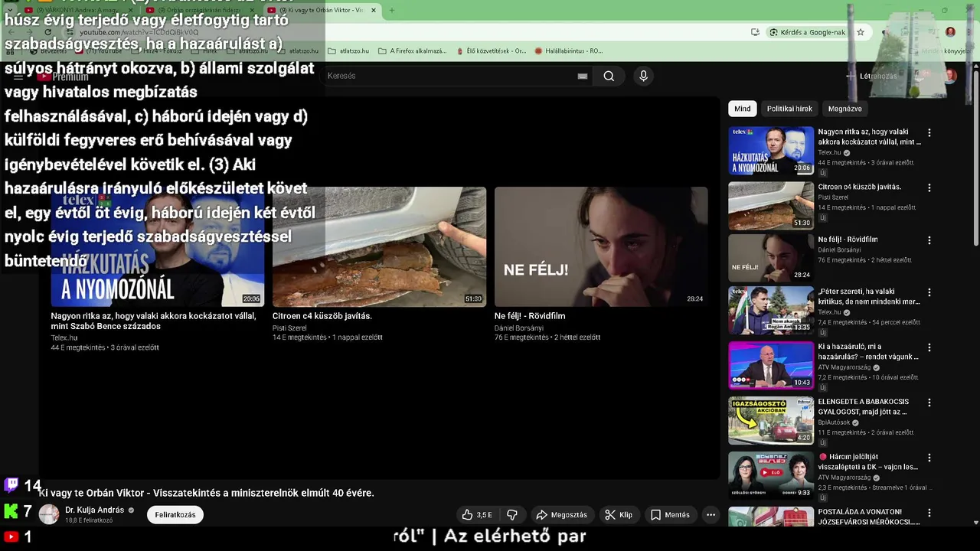Open the YouTube account avatar

pos(950,76)
